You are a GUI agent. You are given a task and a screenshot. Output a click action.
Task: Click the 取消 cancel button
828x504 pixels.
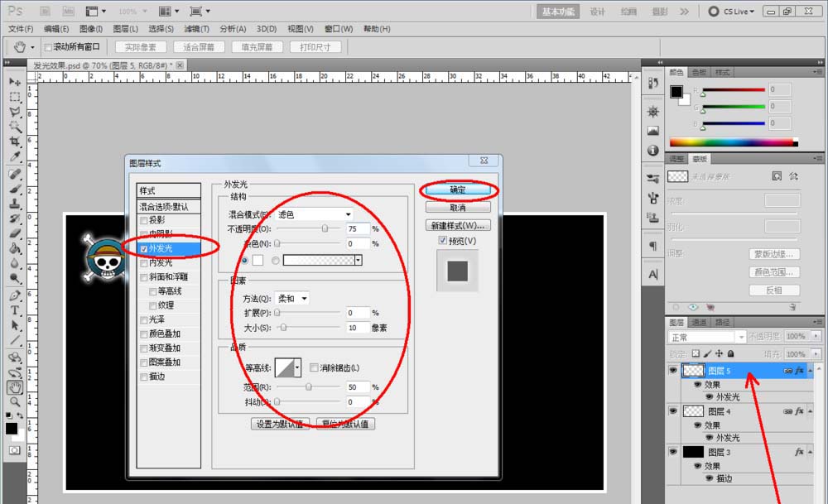pos(458,208)
